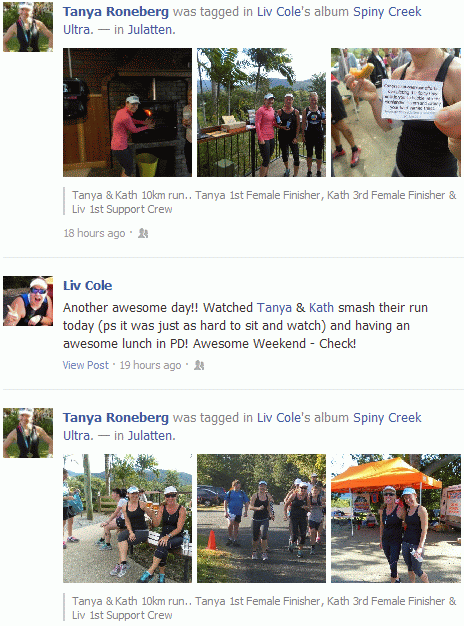The image size is (464, 626).
Task: Open Liv Cole's profile picture avatar
Action: (x=28, y=301)
